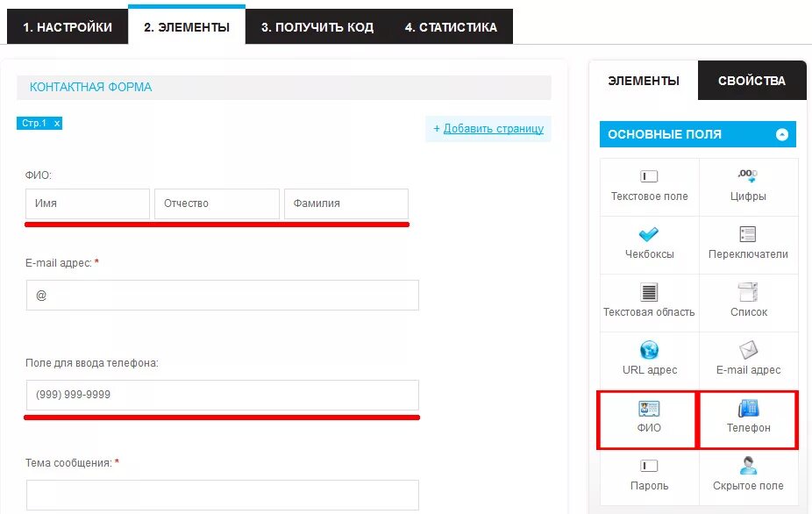
Task: Select the Text field element icon
Action: pyautogui.click(x=649, y=176)
